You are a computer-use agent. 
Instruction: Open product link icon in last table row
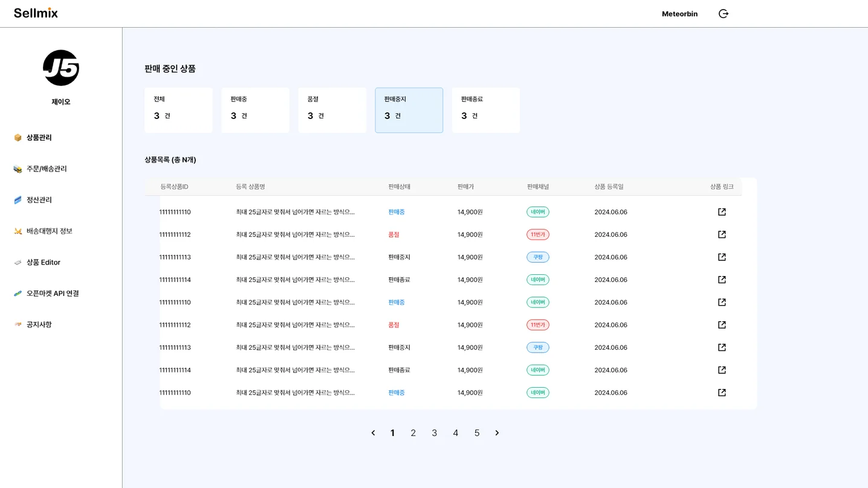722,393
